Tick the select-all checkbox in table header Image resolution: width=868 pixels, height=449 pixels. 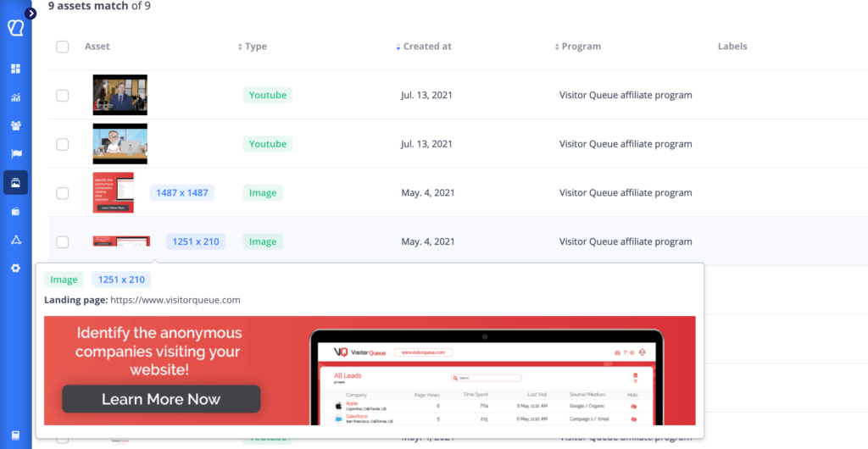pyautogui.click(x=63, y=47)
